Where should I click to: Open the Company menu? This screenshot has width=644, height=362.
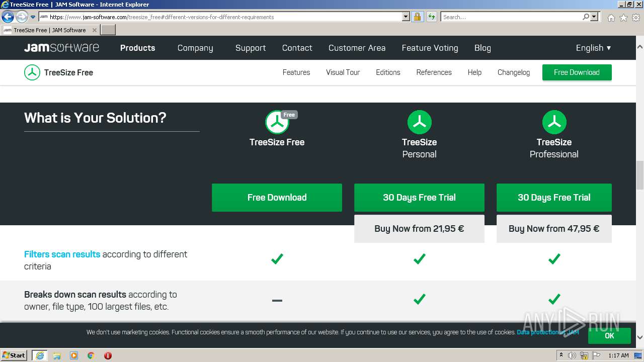(195, 48)
